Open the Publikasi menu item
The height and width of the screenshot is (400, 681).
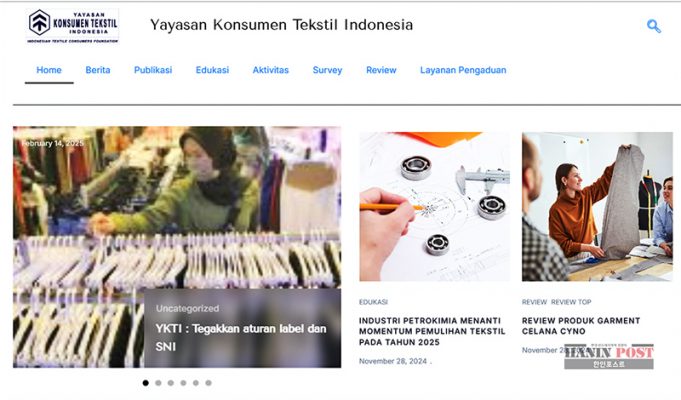point(153,70)
